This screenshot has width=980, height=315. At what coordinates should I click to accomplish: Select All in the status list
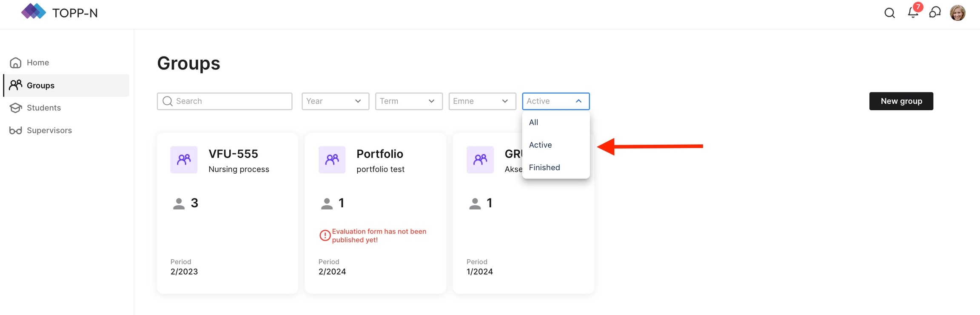point(533,122)
